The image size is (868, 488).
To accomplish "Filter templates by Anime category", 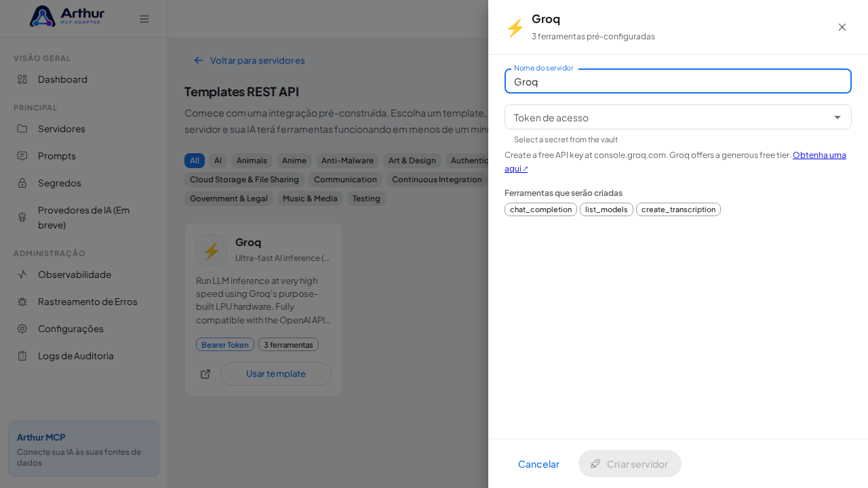I will point(294,161).
